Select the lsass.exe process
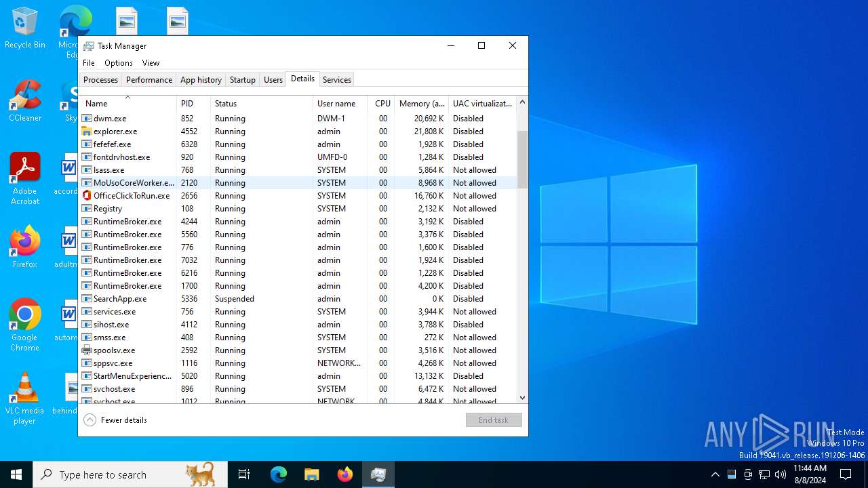The height and width of the screenshot is (488, 868). [298, 170]
